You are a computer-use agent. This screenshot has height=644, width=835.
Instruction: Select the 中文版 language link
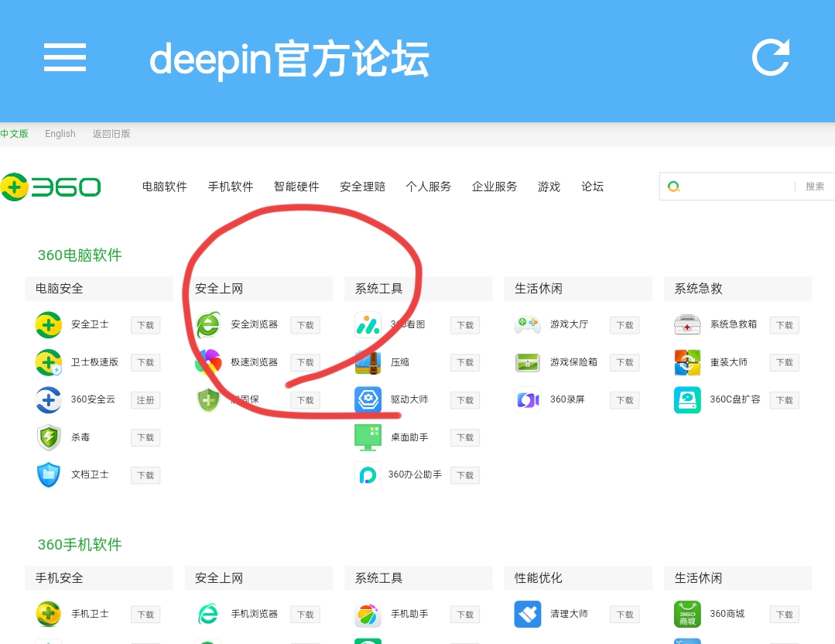click(x=15, y=134)
